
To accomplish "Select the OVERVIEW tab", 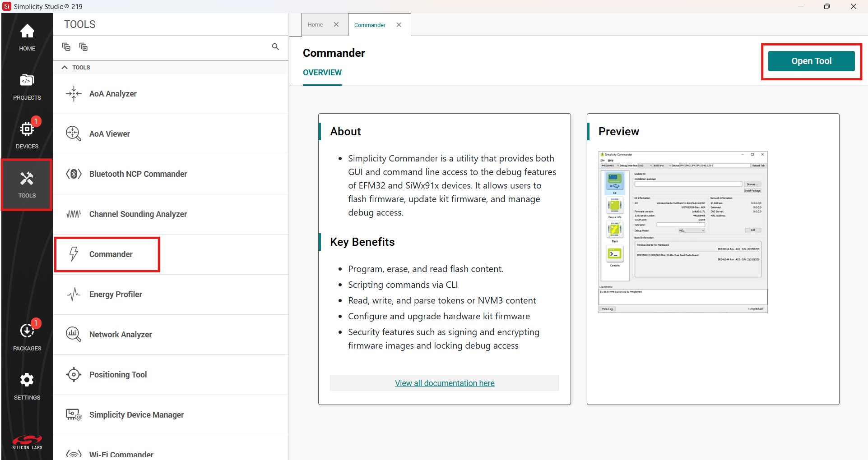I will coord(322,73).
